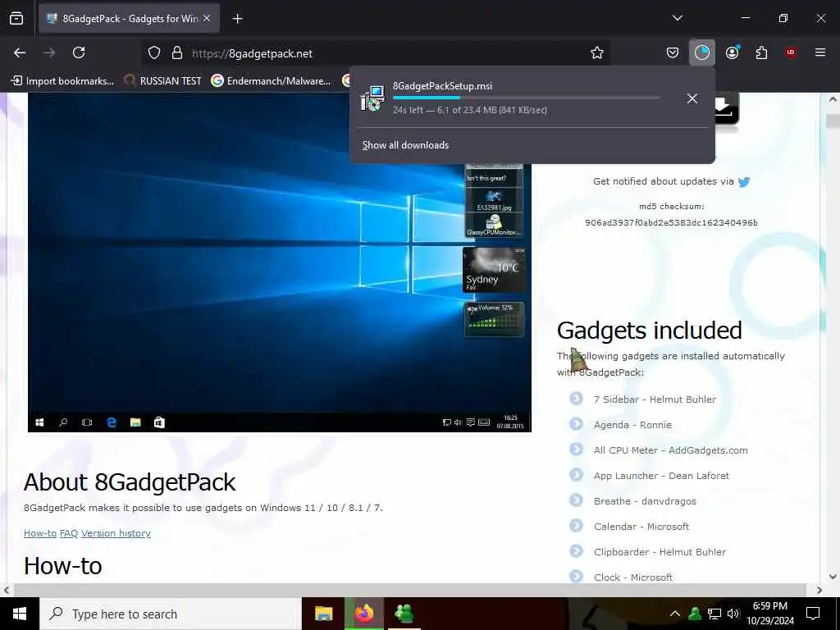Open RUSSIAN TEST bookmark
Screen dimensions: 840x630
pyautogui.click(x=163, y=81)
